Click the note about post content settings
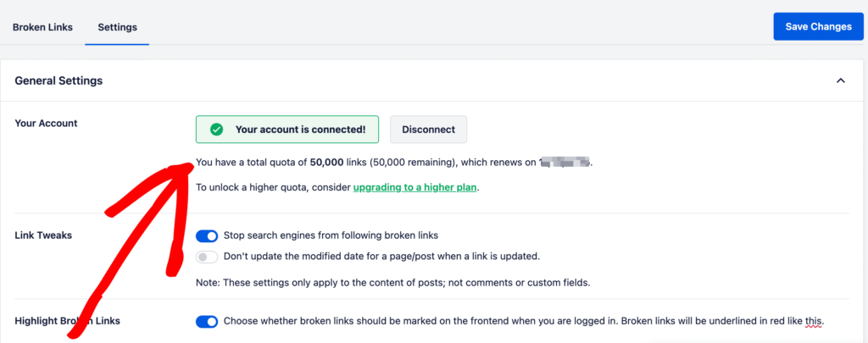 click(392, 282)
